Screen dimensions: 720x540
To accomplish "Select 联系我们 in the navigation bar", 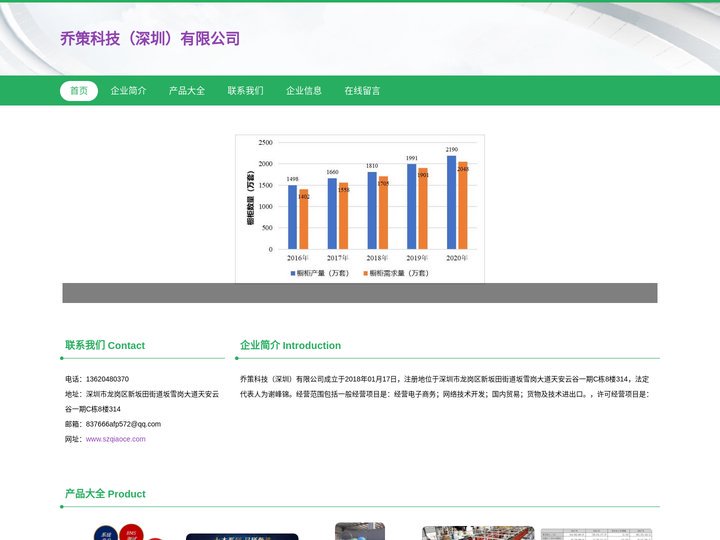I will [246, 91].
